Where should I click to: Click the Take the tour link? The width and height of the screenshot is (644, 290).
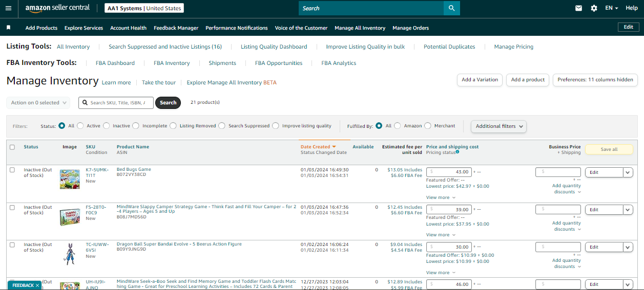(159, 82)
